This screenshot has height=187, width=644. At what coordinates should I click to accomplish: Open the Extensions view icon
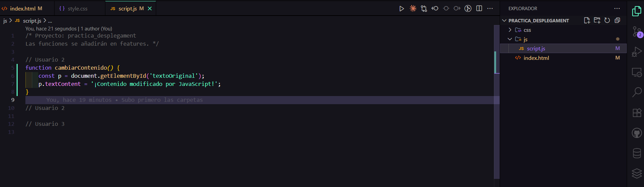tap(637, 113)
